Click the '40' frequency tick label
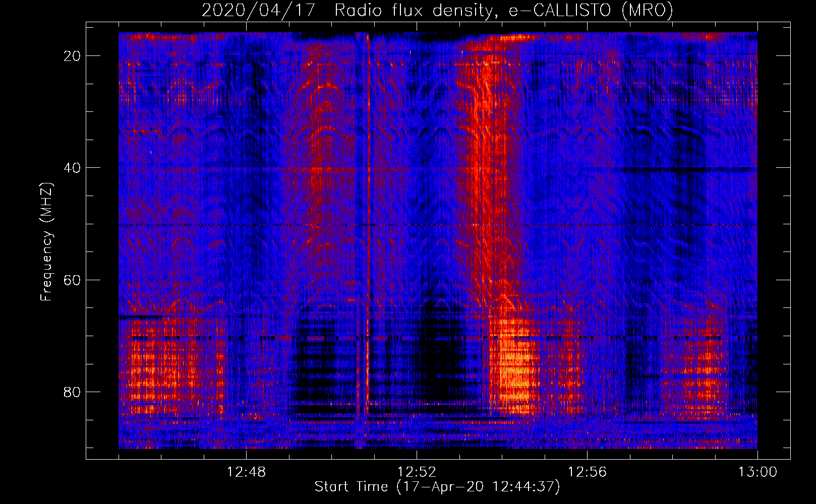Image resolution: width=816 pixels, height=504 pixels. tap(73, 168)
